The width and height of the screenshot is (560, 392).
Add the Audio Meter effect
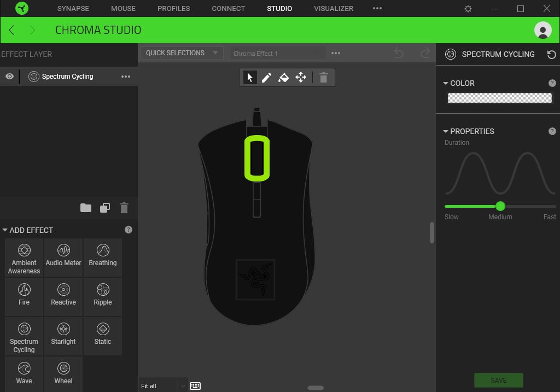click(x=63, y=258)
